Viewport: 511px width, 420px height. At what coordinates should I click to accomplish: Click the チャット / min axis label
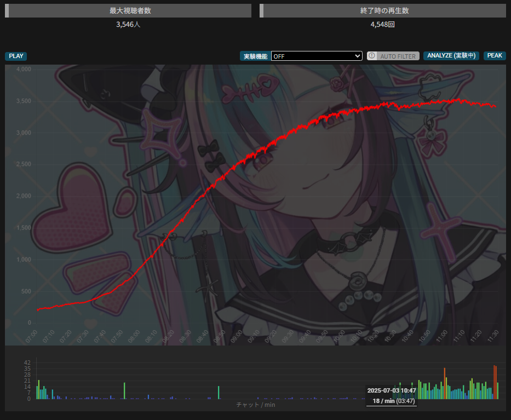[255, 405]
